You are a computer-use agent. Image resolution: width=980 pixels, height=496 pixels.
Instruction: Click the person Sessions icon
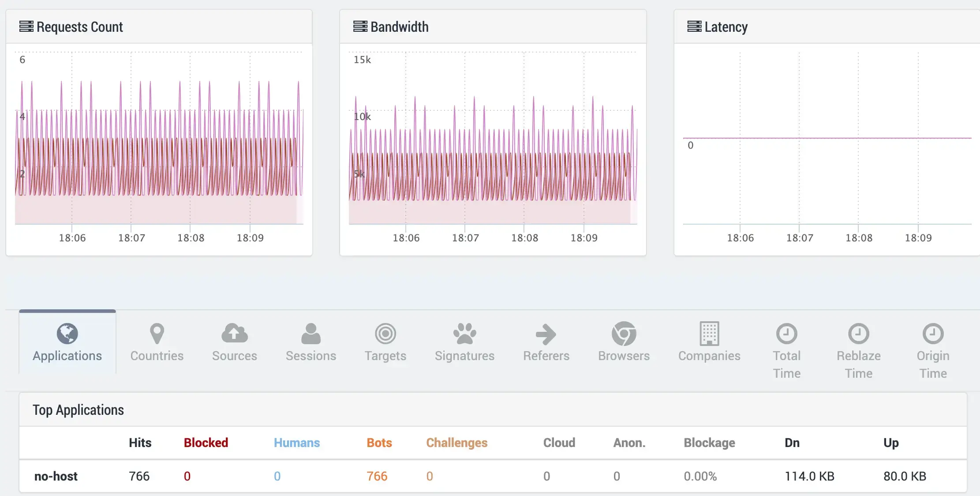pyautogui.click(x=311, y=334)
